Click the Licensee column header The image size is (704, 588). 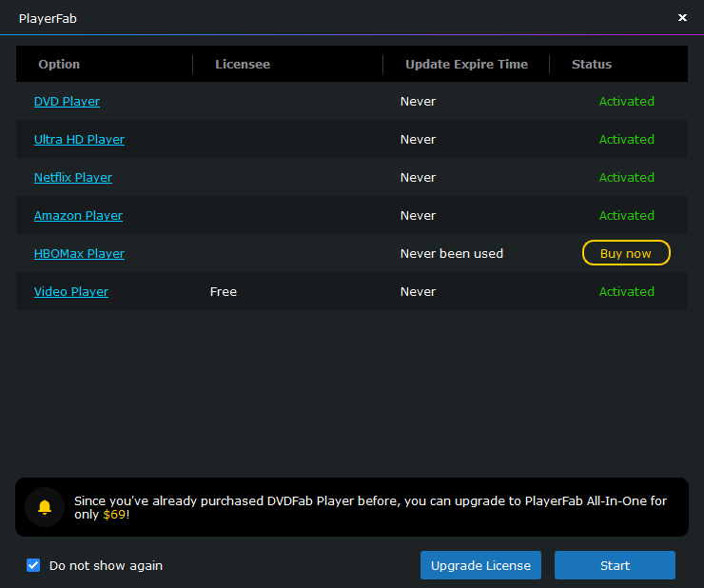click(243, 65)
